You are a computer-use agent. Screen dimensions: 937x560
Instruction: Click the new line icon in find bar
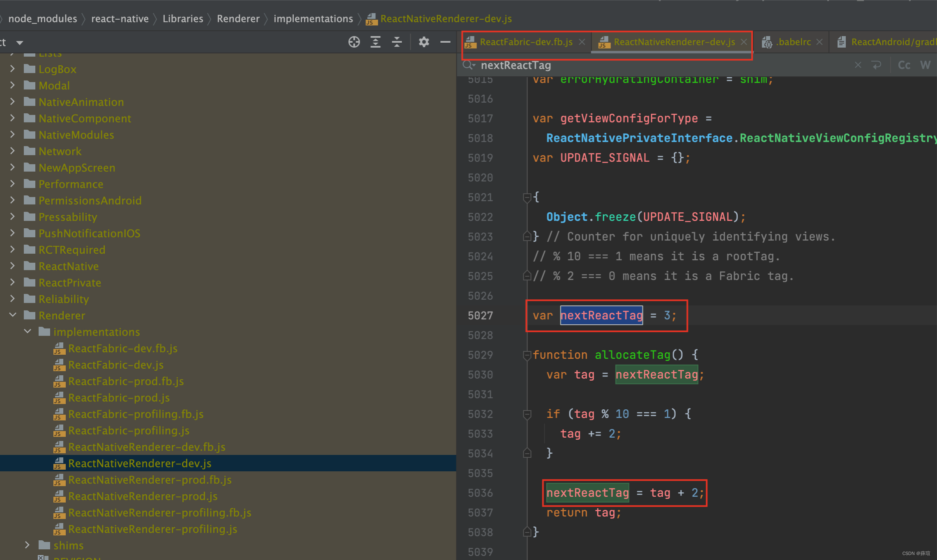point(877,65)
